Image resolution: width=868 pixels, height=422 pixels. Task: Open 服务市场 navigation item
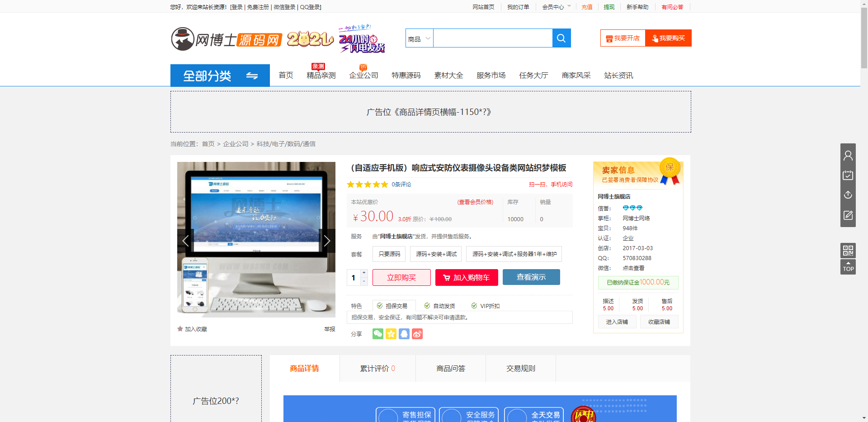[x=491, y=76]
